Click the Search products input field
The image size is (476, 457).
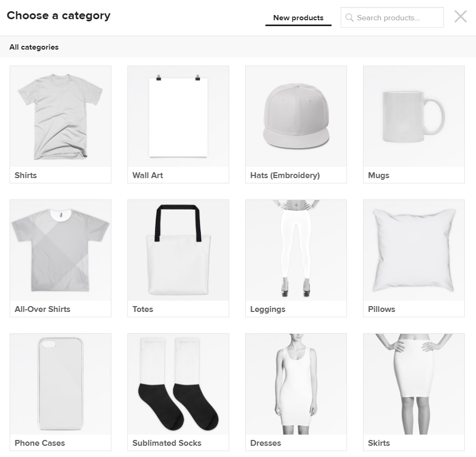pyautogui.click(x=392, y=18)
